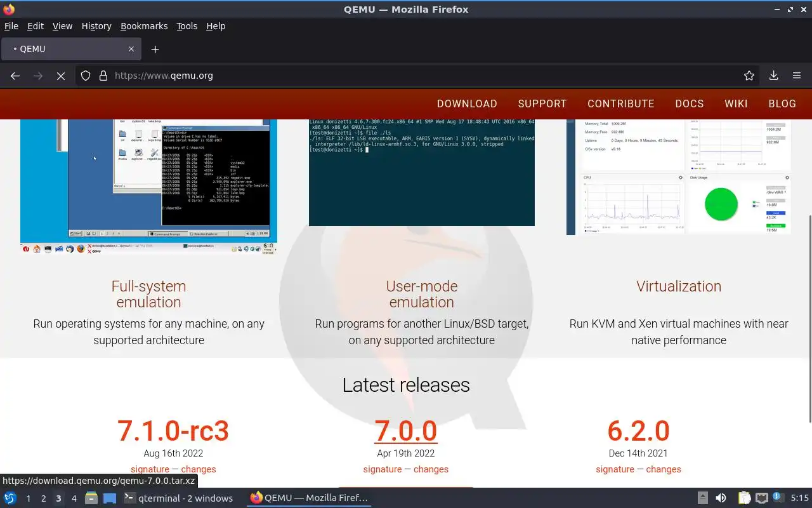Stop loading the page with the X button
This screenshot has height=508, width=812.
[x=61, y=76]
